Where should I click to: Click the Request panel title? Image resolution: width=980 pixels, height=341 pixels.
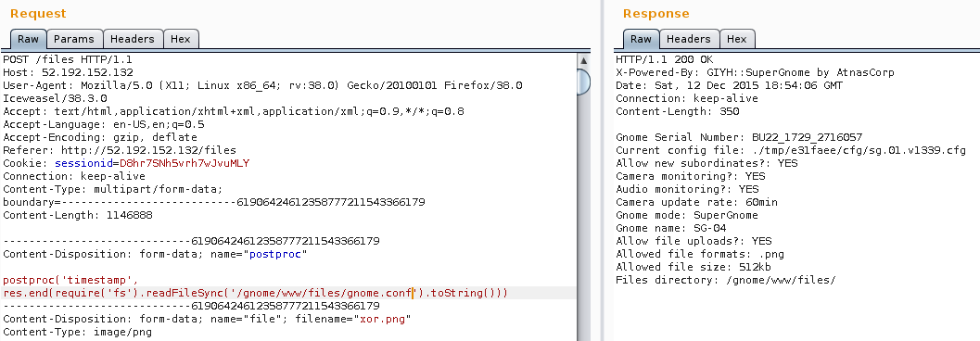(38, 13)
